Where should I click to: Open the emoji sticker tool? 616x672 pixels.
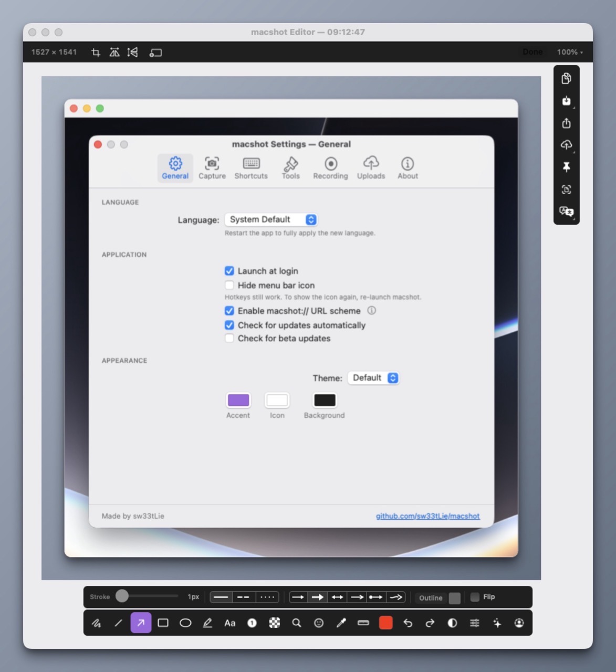319,623
